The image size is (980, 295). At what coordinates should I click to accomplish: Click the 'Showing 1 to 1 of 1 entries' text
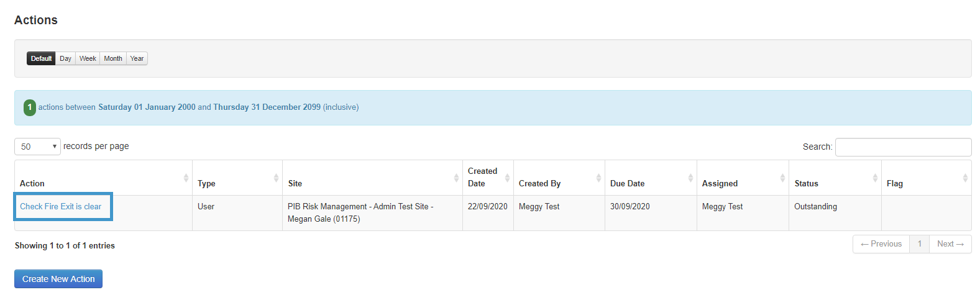(x=65, y=246)
